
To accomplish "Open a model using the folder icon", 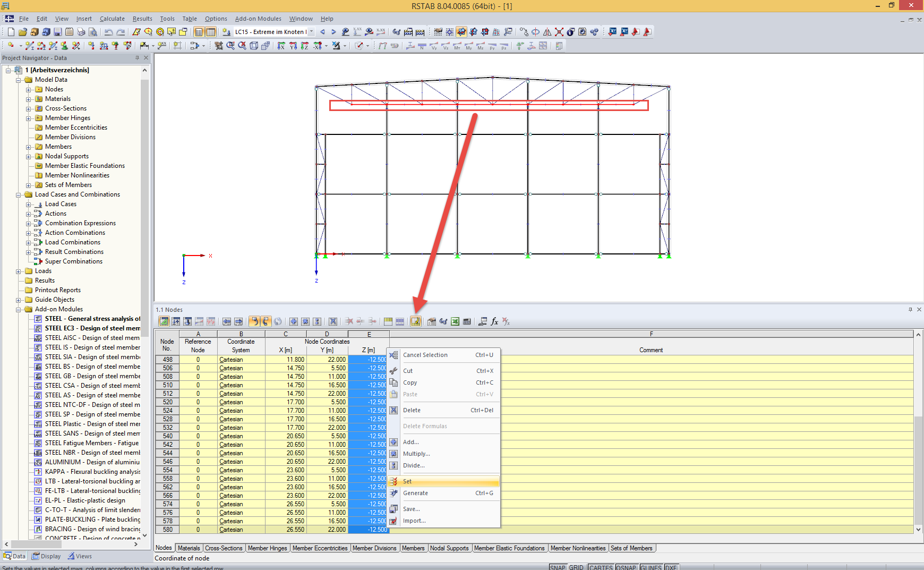I will click(x=22, y=32).
